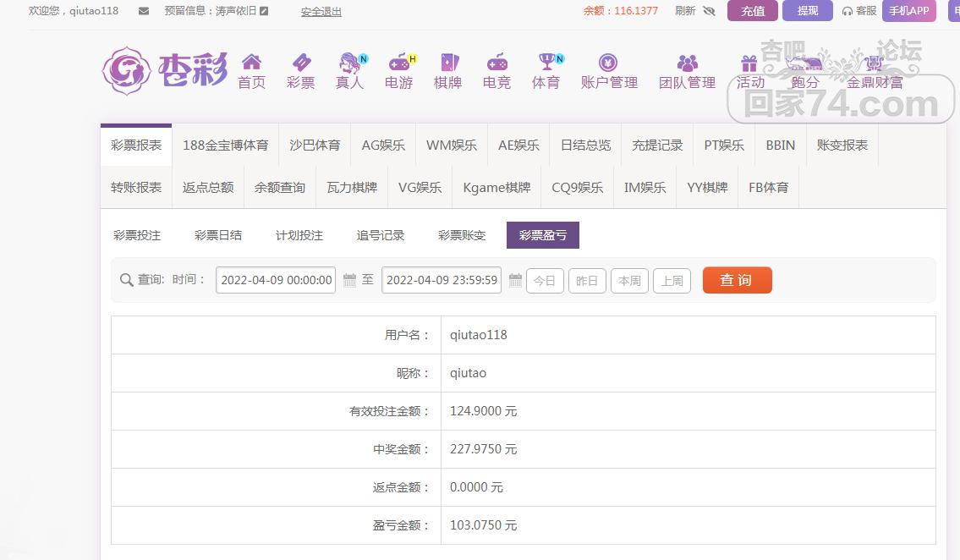Viewport: 960px width, 560px height.
Task: Filter by 今日 today button
Action: [x=545, y=281]
